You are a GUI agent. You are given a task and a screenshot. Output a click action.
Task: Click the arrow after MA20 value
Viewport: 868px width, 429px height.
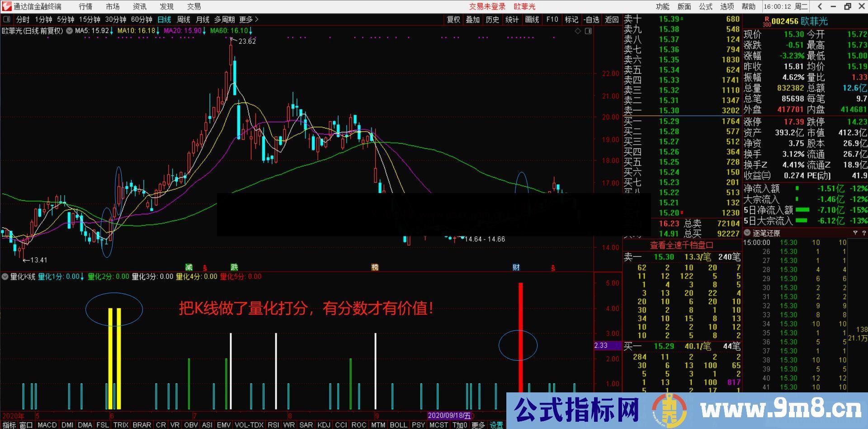204,31
